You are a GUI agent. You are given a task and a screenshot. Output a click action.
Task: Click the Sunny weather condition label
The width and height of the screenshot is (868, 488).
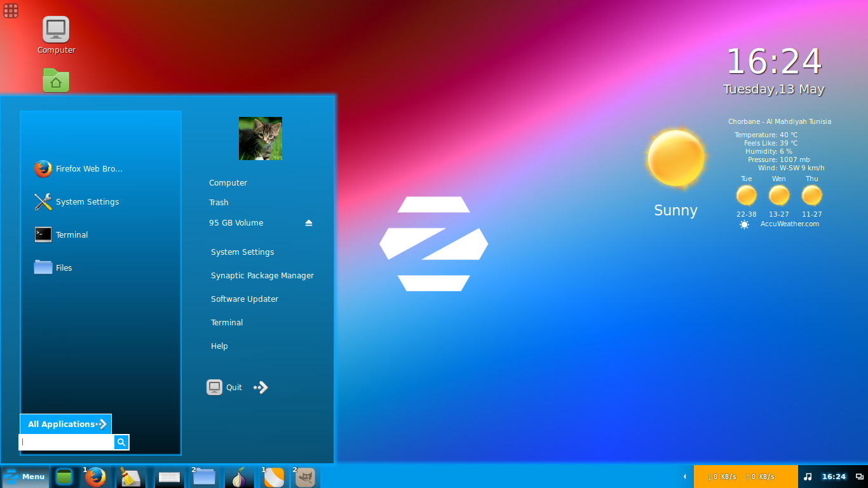click(x=675, y=210)
